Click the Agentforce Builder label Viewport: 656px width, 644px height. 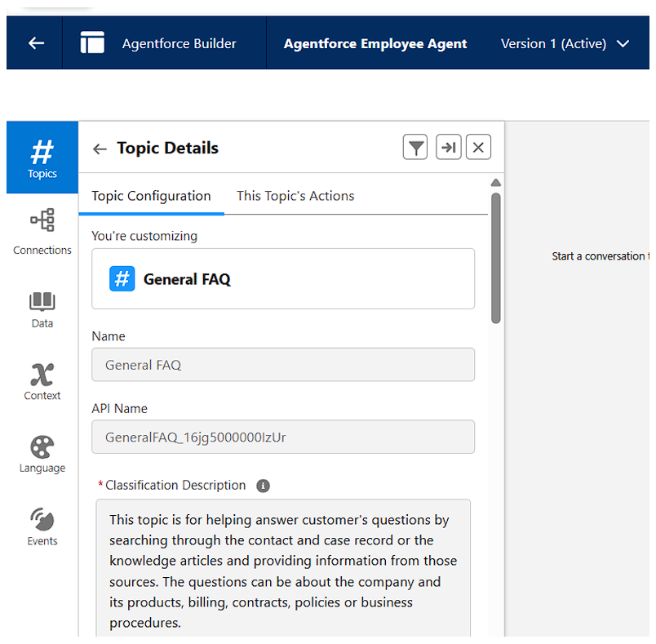179,43
